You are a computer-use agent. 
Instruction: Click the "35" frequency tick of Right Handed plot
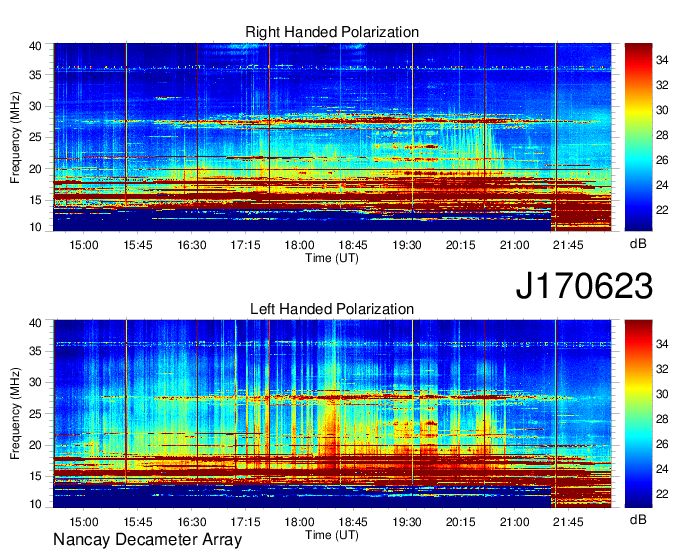coord(36,75)
